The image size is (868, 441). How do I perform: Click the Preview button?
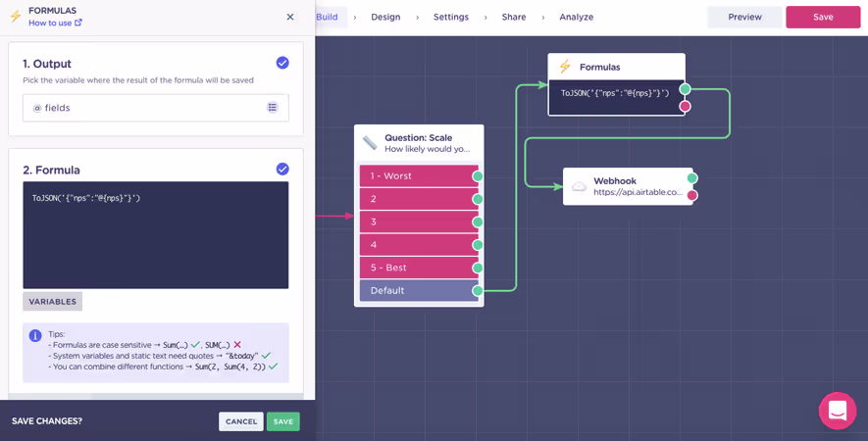[x=744, y=18]
